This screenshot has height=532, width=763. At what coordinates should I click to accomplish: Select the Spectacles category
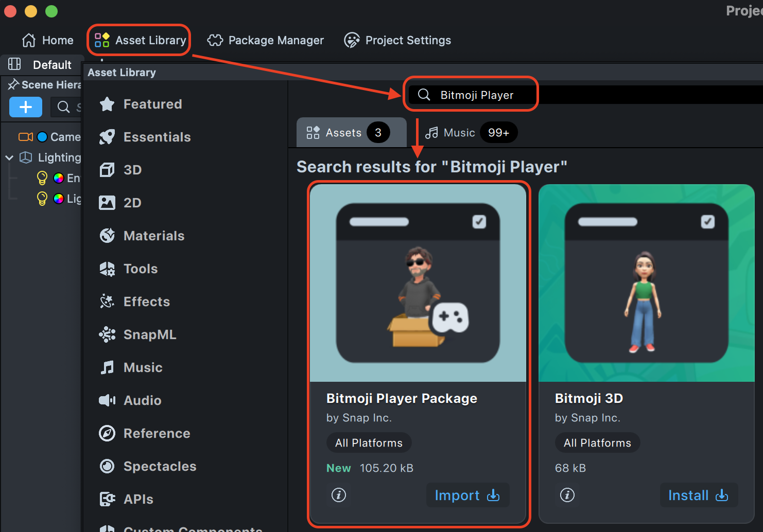point(159,466)
